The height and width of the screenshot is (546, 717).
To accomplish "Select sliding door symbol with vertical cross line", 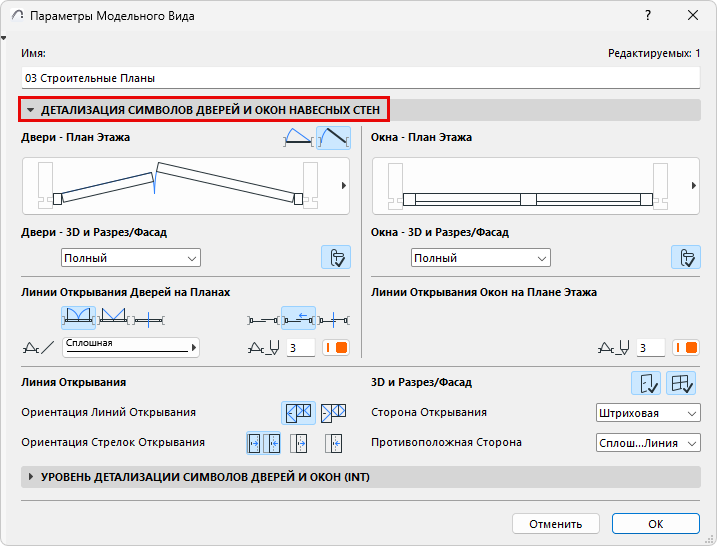I will [x=333, y=320].
